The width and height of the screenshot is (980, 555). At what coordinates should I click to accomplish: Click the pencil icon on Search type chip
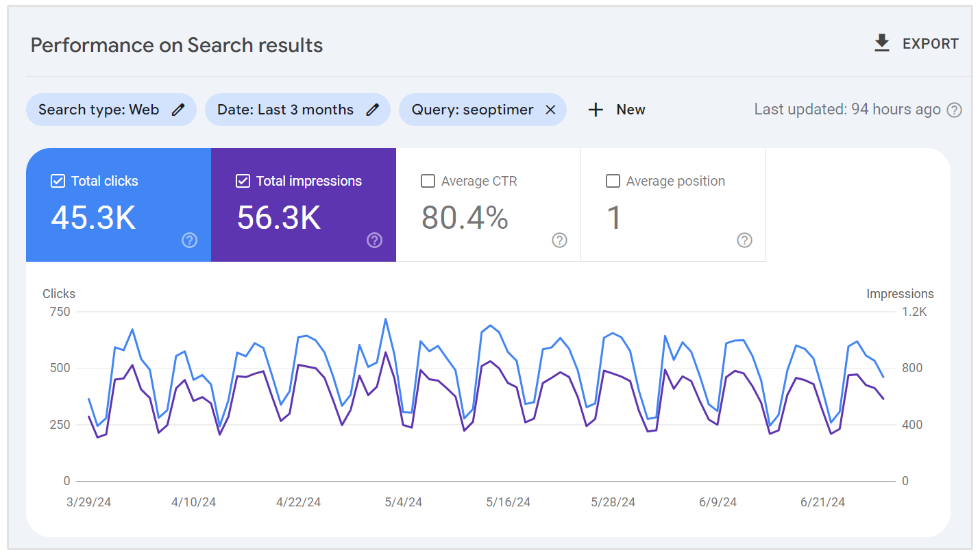(x=179, y=109)
